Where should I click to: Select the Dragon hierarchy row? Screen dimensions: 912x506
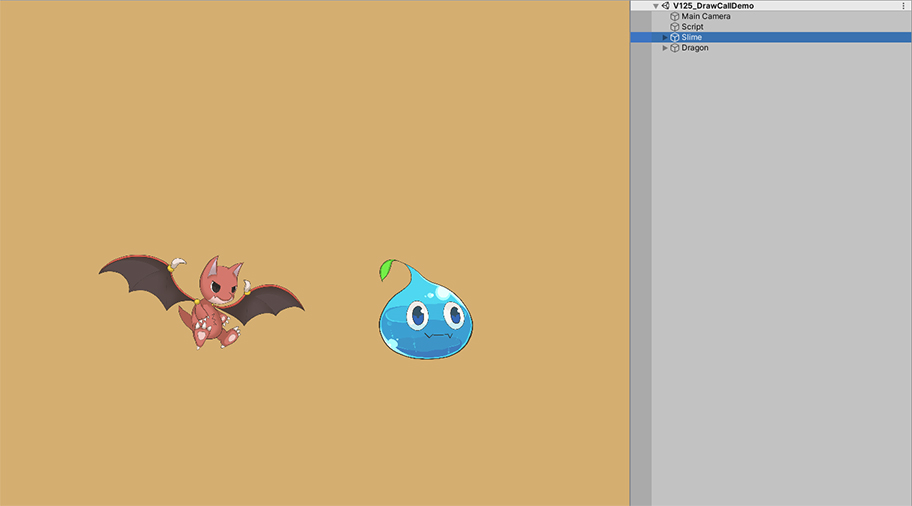click(x=771, y=48)
